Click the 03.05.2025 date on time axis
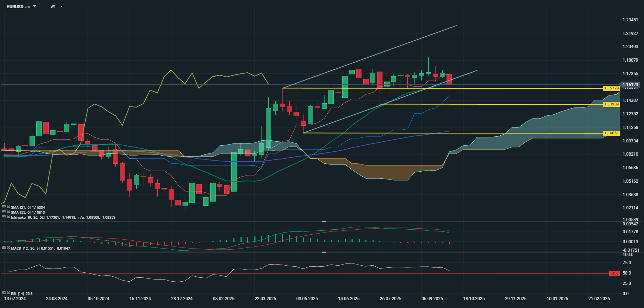644x308 pixels. tap(307, 299)
